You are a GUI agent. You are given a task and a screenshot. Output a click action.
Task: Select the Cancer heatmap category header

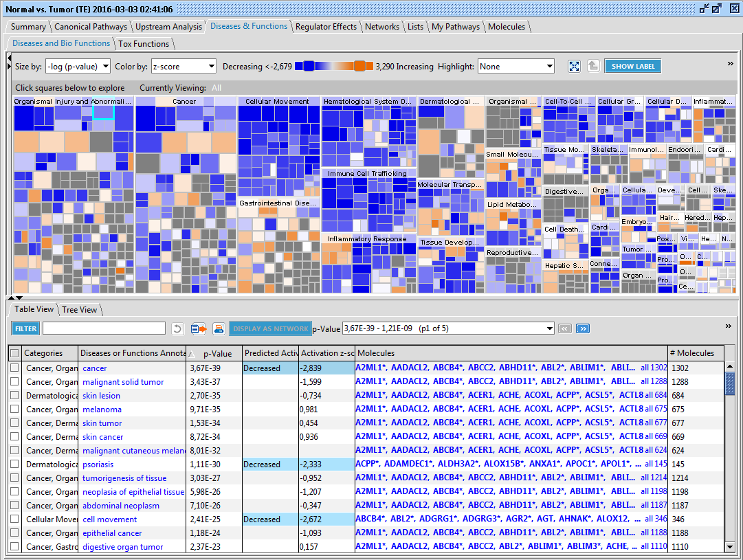184,101
